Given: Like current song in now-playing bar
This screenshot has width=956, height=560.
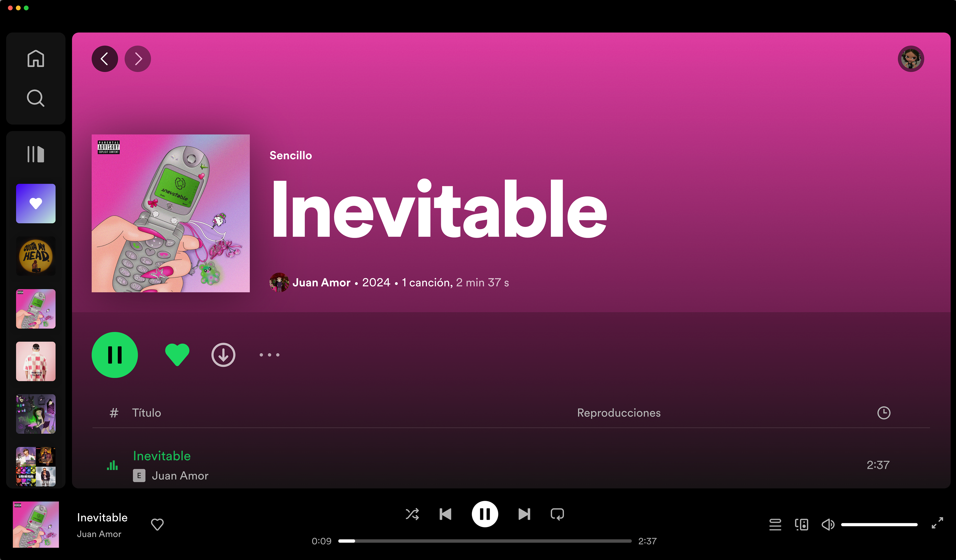Looking at the screenshot, I should coord(157,524).
